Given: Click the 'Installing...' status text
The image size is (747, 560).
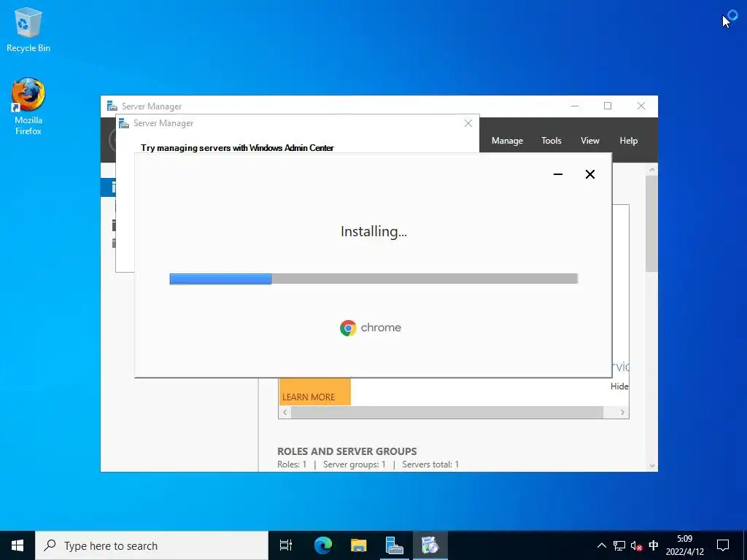Looking at the screenshot, I should 373,231.
